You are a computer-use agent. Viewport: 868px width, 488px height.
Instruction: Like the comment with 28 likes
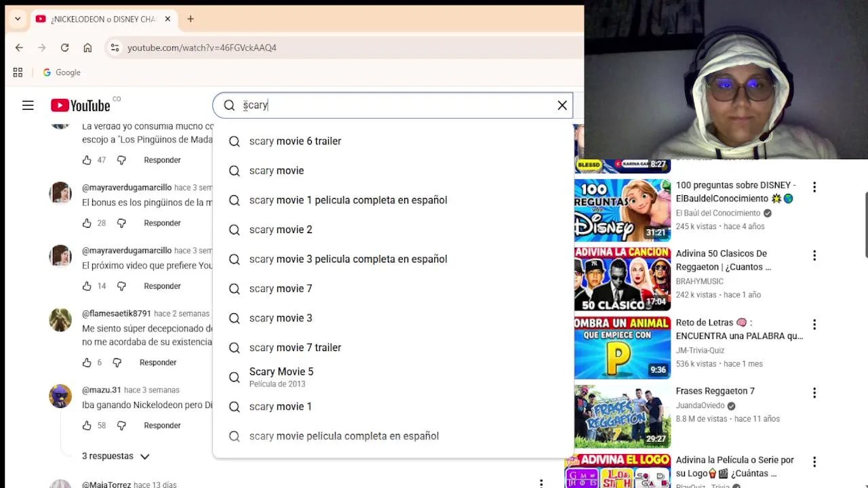tap(87, 223)
